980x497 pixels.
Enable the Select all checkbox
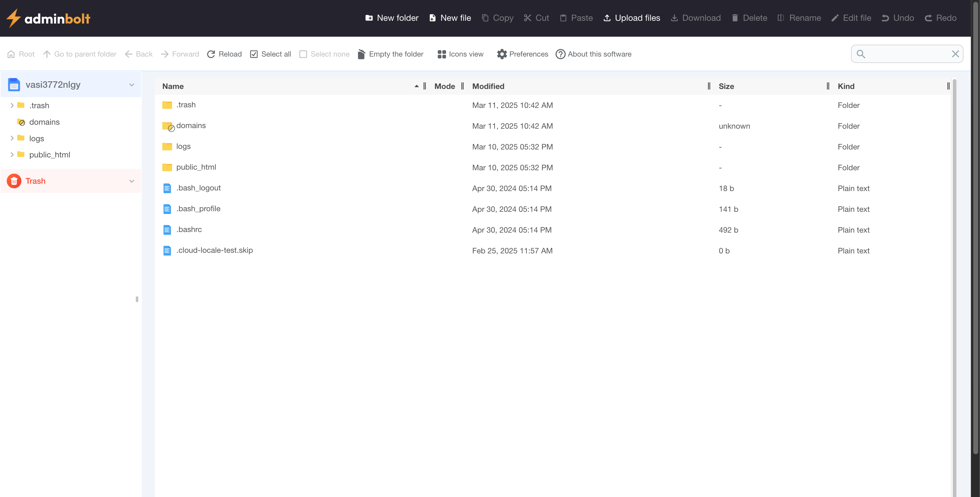pos(254,54)
